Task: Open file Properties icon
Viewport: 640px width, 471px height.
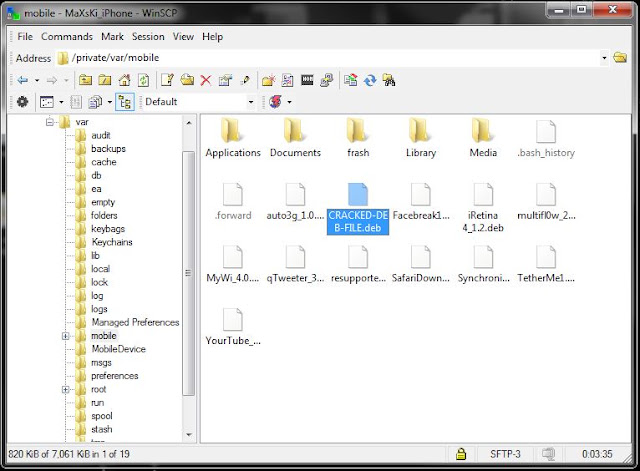Action: click(x=225, y=80)
